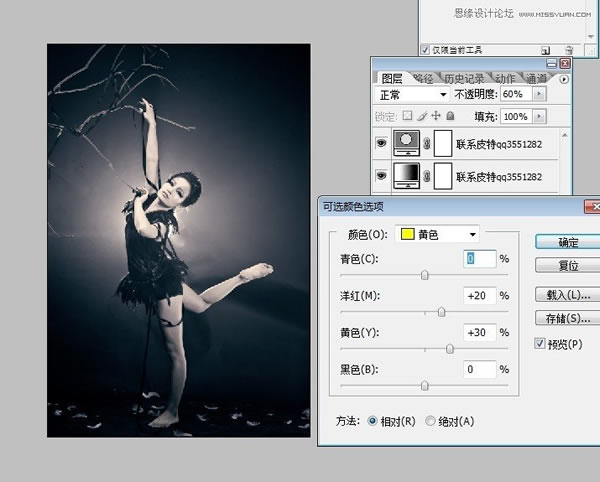Screen dimensions: 600x482
Task: Click the 可选颜色选项 dialog title bar
Action: pyautogui.click(x=452, y=207)
